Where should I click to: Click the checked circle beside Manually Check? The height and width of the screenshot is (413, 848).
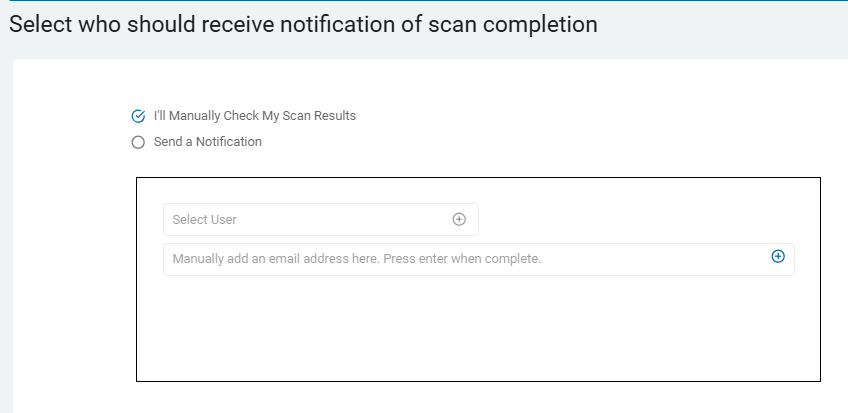pyautogui.click(x=138, y=116)
